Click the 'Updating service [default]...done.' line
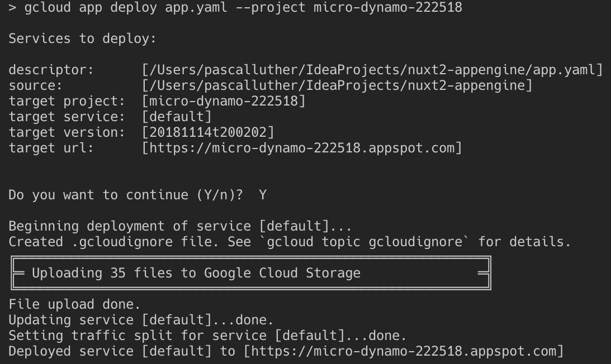Viewport: 611px width, 364px height. (141, 320)
